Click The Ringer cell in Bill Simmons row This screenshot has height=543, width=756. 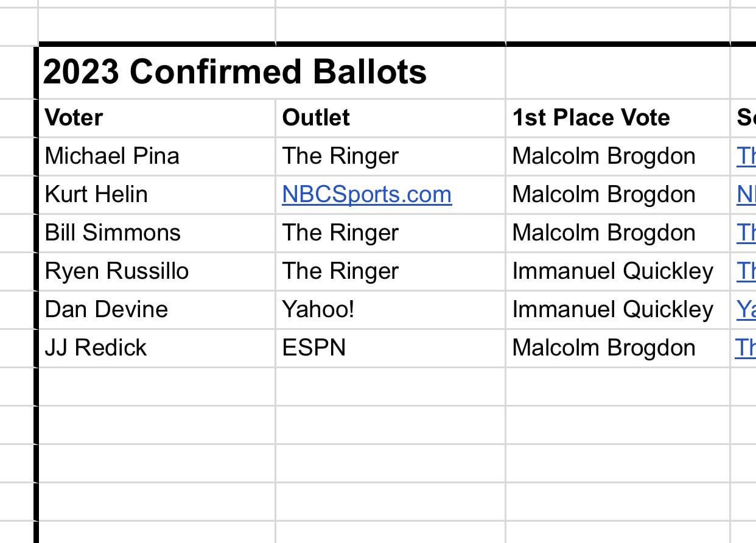tap(340, 233)
